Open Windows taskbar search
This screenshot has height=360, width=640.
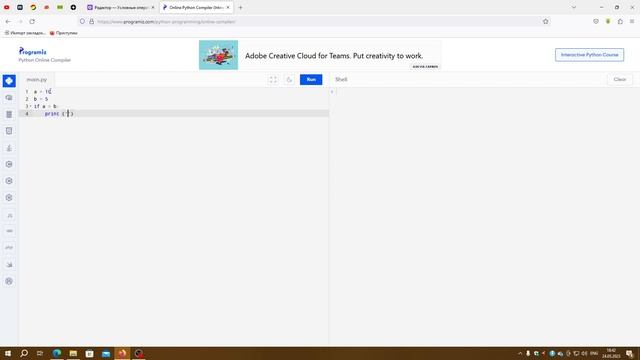pyautogui.click(x=24, y=353)
